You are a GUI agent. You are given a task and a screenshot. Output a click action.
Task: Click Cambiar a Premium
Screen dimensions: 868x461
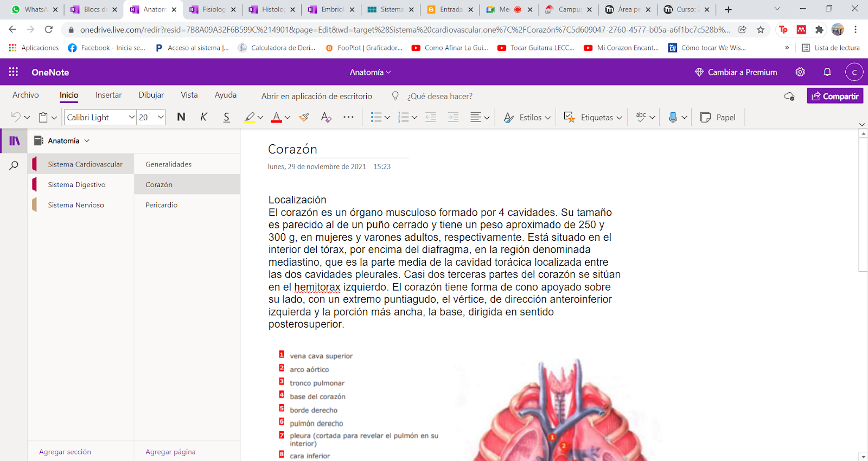click(736, 72)
